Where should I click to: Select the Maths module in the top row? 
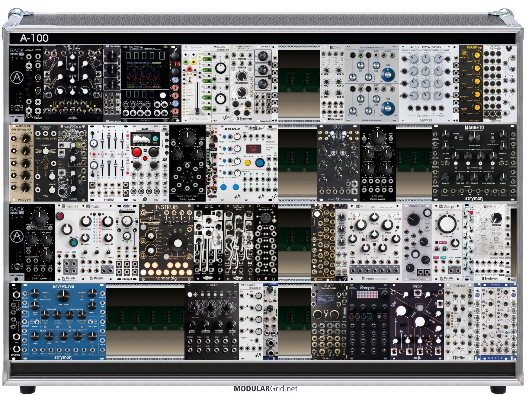coord(73,84)
